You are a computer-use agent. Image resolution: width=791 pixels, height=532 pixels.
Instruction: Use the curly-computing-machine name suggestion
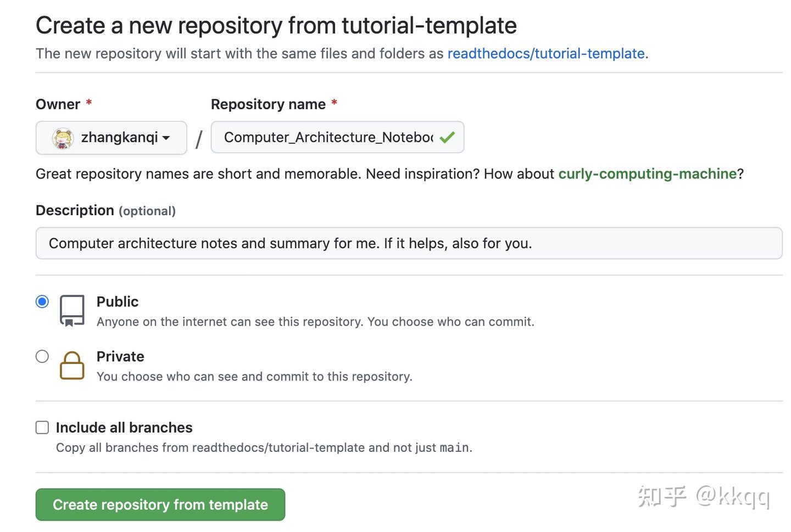click(648, 173)
